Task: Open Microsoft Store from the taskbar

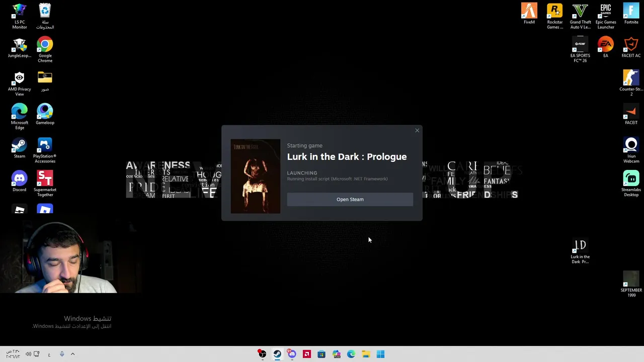Action: (321, 354)
